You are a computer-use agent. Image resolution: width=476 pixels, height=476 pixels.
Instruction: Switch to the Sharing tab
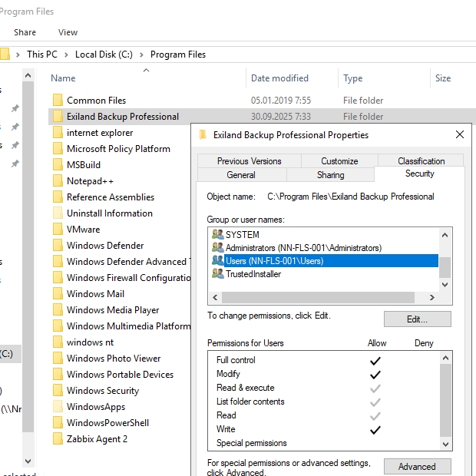click(x=330, y=175)
